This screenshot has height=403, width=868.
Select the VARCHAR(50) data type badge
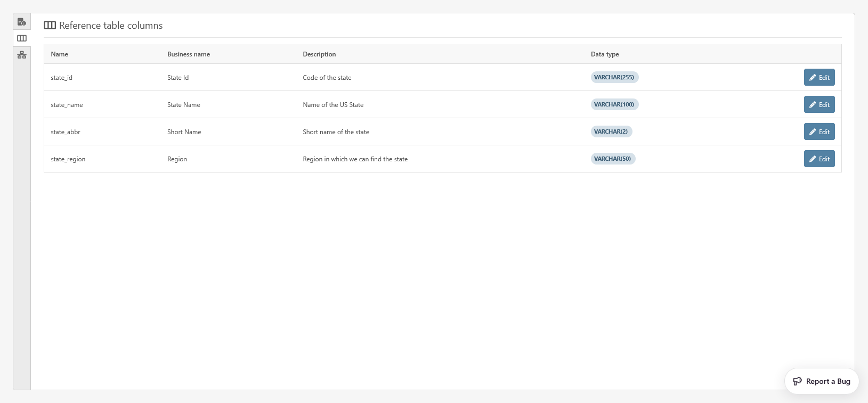613,159
